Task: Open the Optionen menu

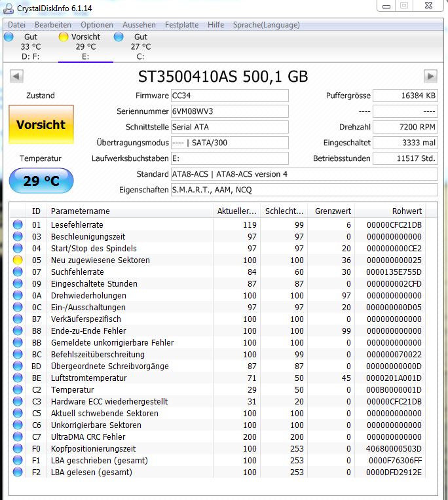Action: click(97, 25)
